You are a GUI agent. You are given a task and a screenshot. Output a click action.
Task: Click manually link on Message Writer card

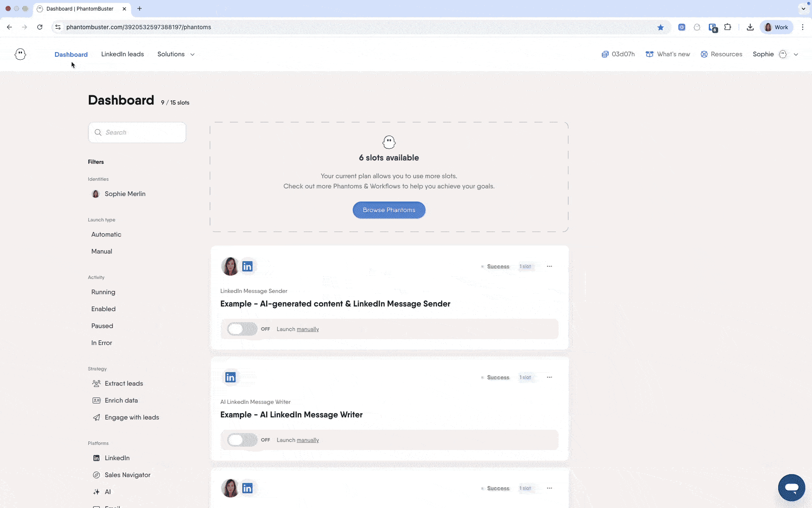pos(308,440)
